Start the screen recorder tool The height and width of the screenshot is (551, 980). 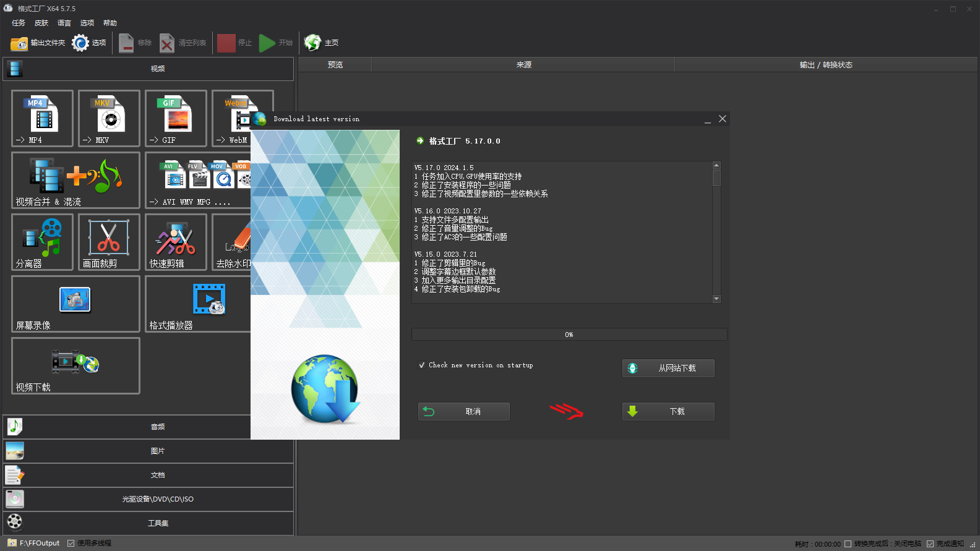coord(75,304)
